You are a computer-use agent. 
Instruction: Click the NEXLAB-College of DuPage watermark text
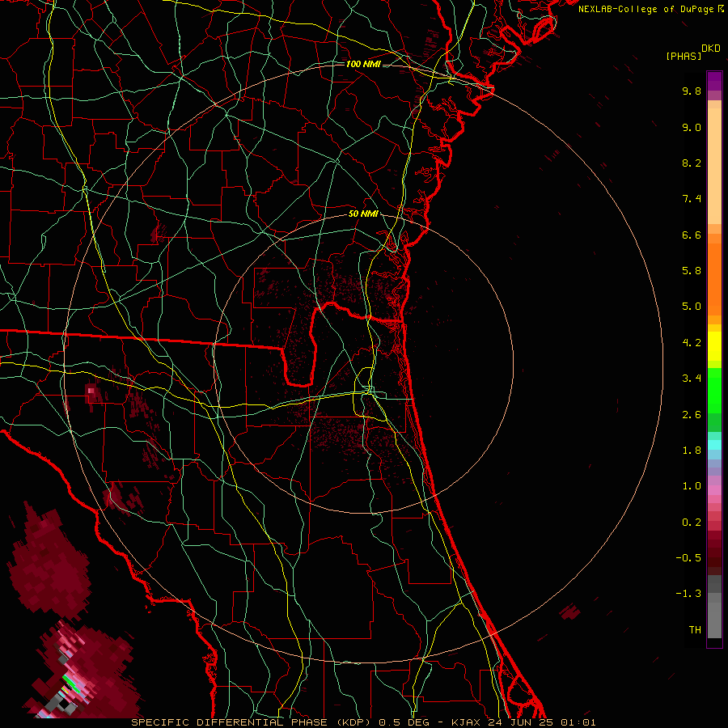click(645, 9)
